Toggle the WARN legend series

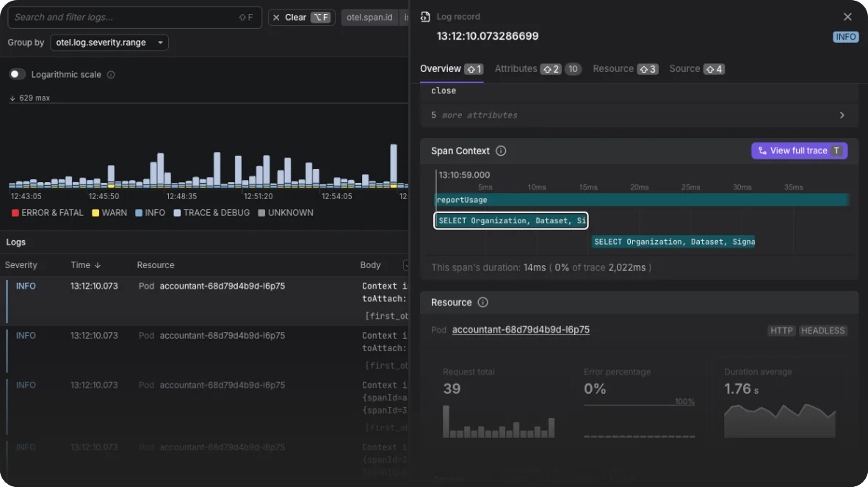pos(109,213)
